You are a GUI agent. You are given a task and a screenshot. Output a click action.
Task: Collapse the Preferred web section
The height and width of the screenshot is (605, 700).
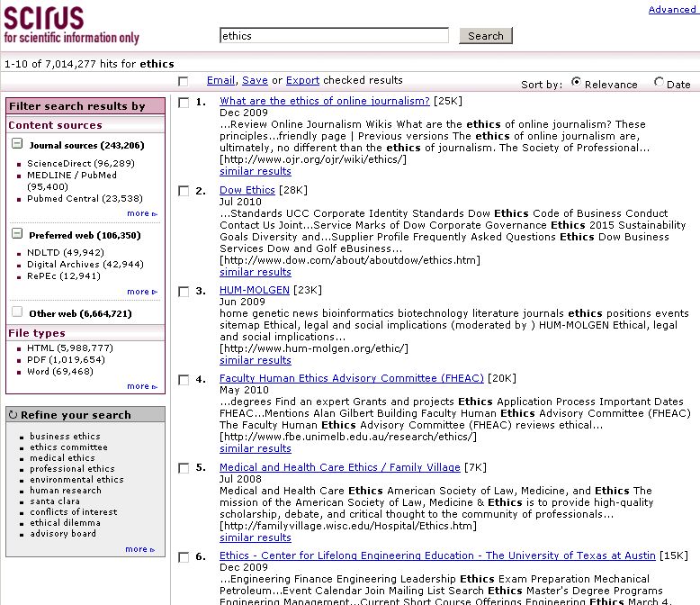17,234
